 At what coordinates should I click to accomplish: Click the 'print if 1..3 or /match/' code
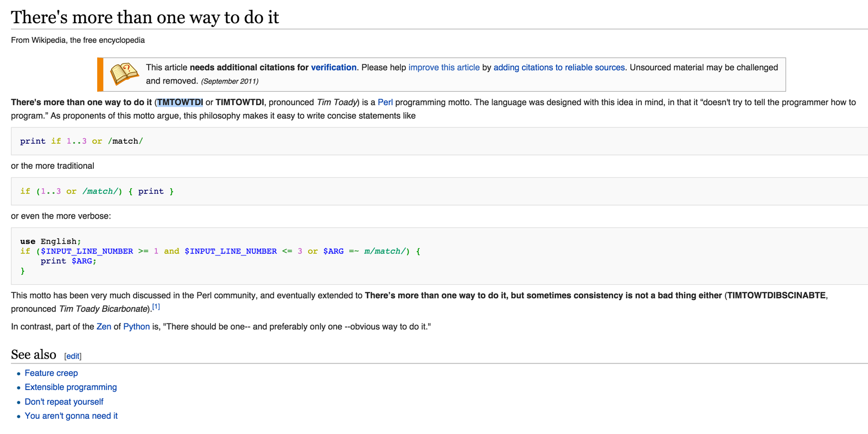pyautogui.click(x=81, y=141)
